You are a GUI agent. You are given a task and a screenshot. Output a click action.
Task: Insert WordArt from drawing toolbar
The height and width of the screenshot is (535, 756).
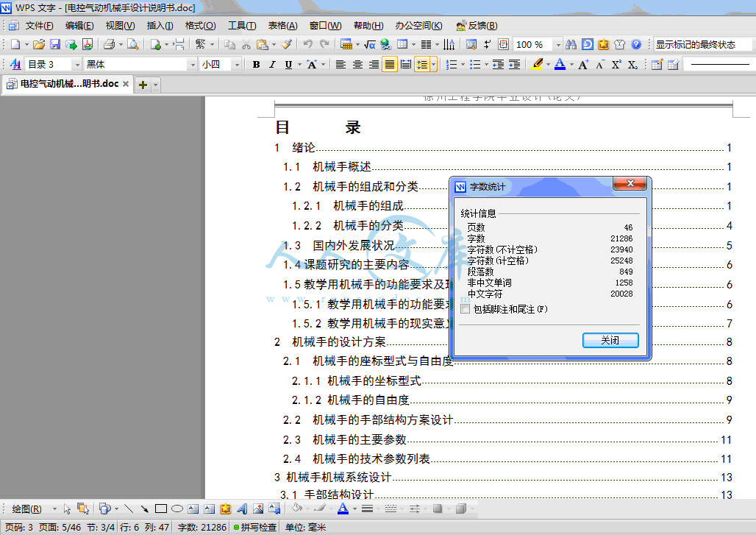(x=242, y=509)
